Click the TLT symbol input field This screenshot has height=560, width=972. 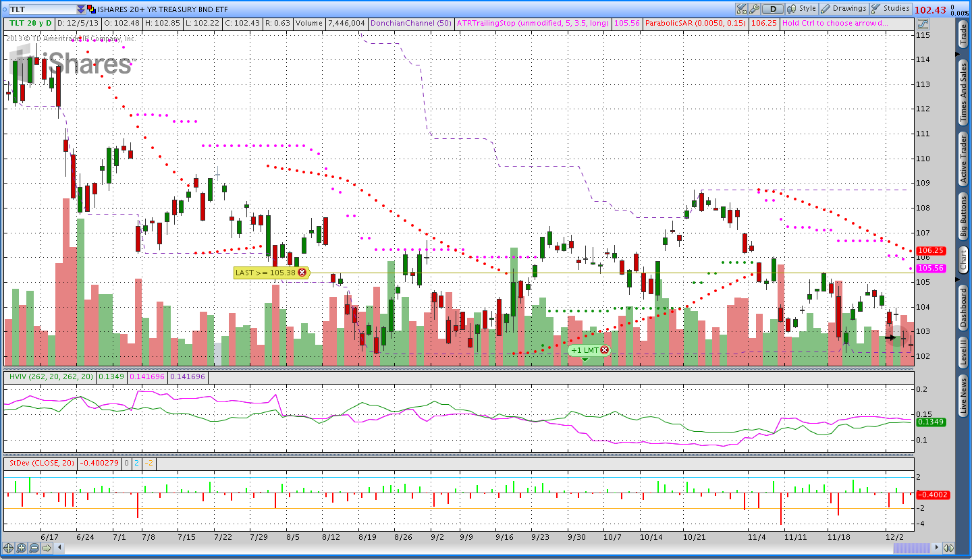click(x=43, y=9)
